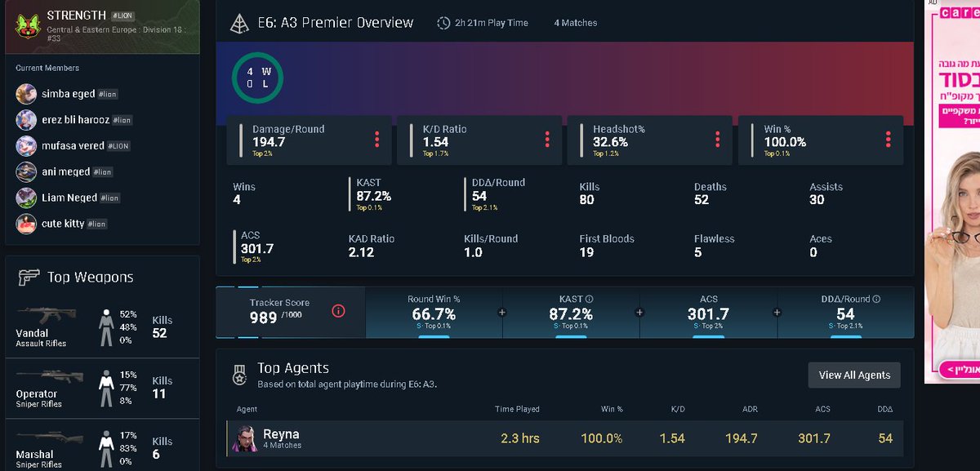Click the pink ad call-to-action button
The image size is (980, 471).
[x=960, y=369]
